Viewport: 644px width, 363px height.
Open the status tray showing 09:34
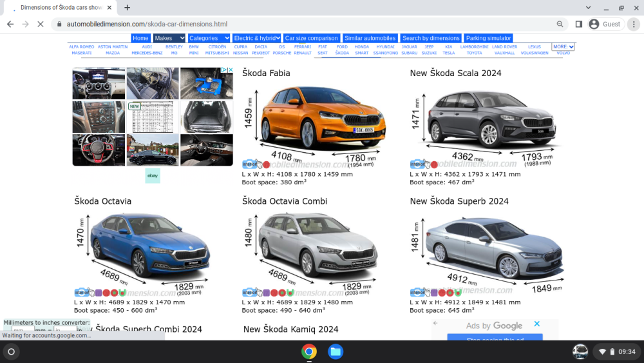(618, 351)
